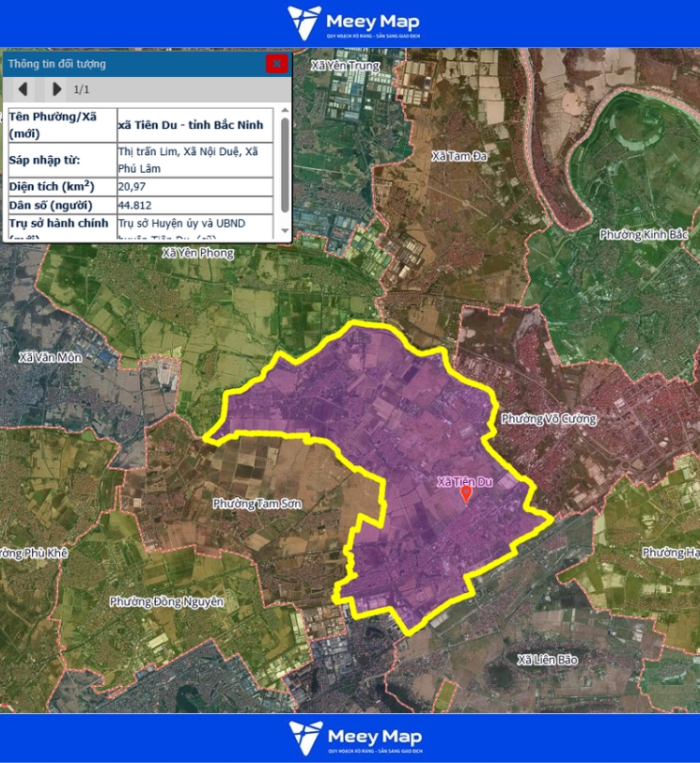Click the info panel vertical scrollbar thumb

285,164
